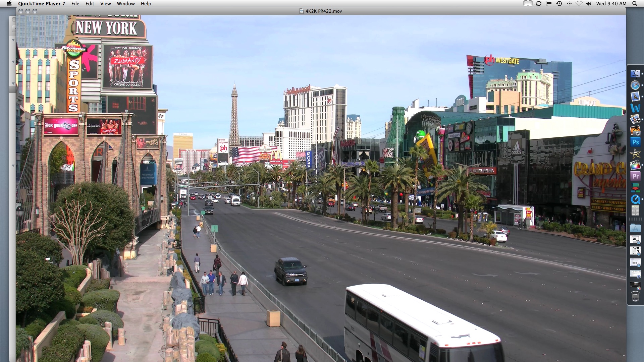Open the Apple menu
Viewport: 644px width, 362px height.
click(9, 4)
